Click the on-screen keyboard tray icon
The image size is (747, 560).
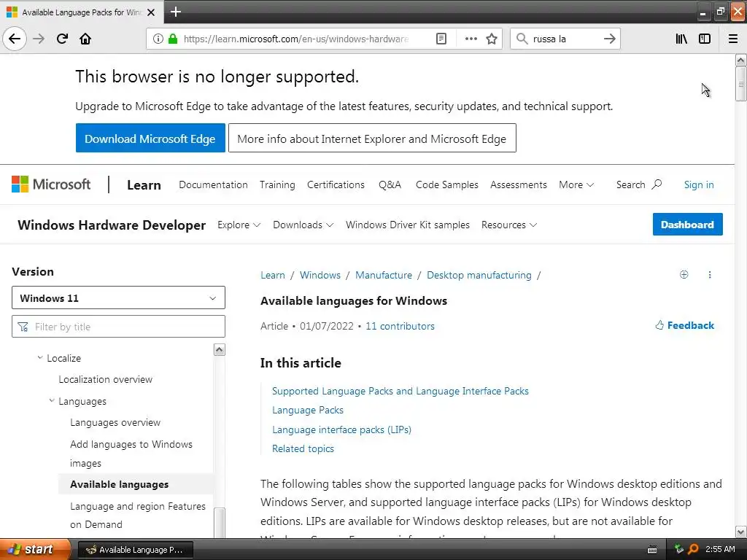tap(651, 550)
